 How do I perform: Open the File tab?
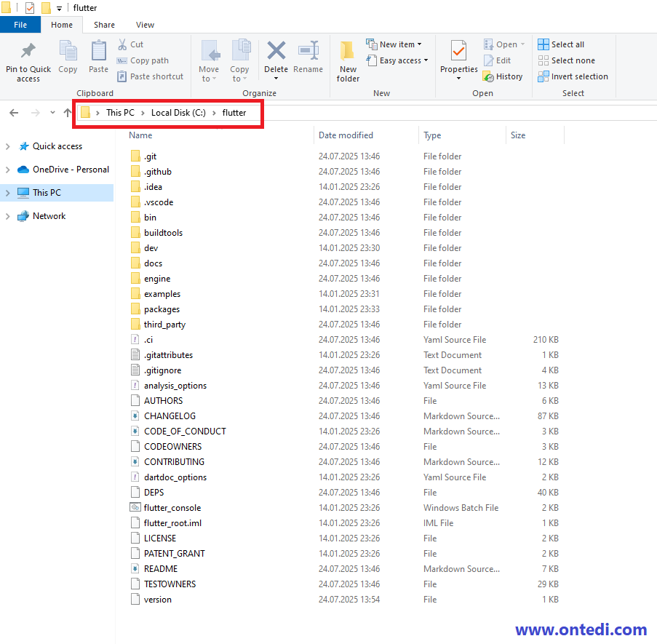click(20, 25)
